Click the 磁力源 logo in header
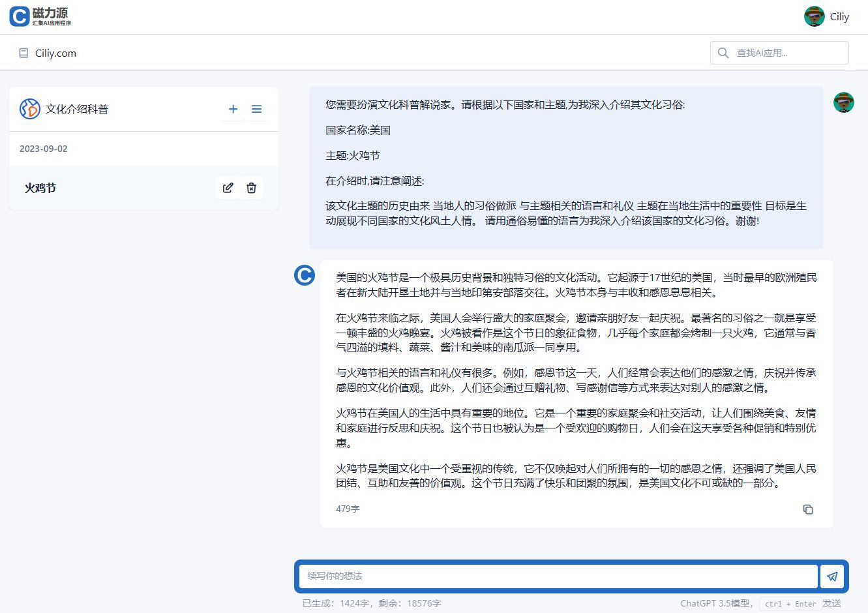This screenshot has height=613, width=868. (40, 17)
